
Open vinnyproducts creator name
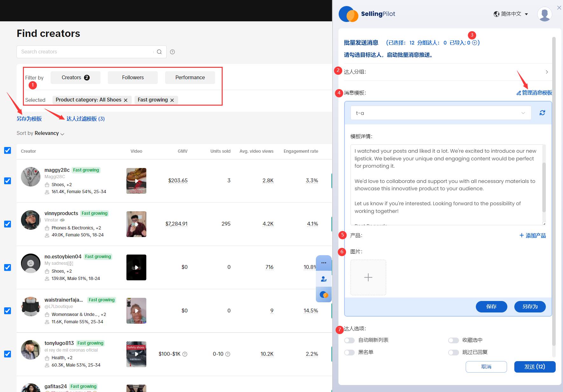click(x=61, y=213)
